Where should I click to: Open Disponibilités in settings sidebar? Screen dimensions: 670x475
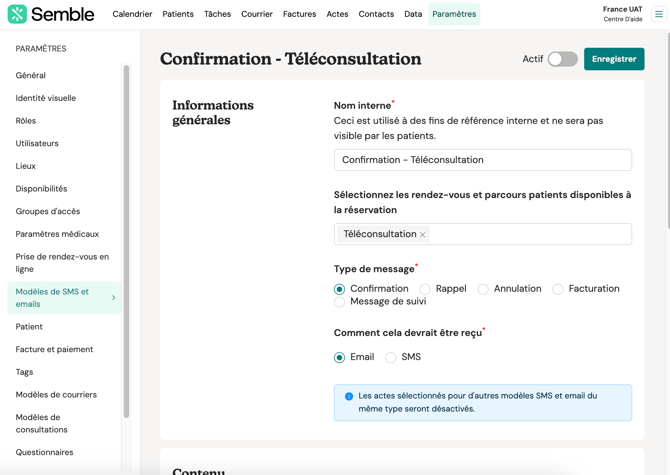[42, 189]
